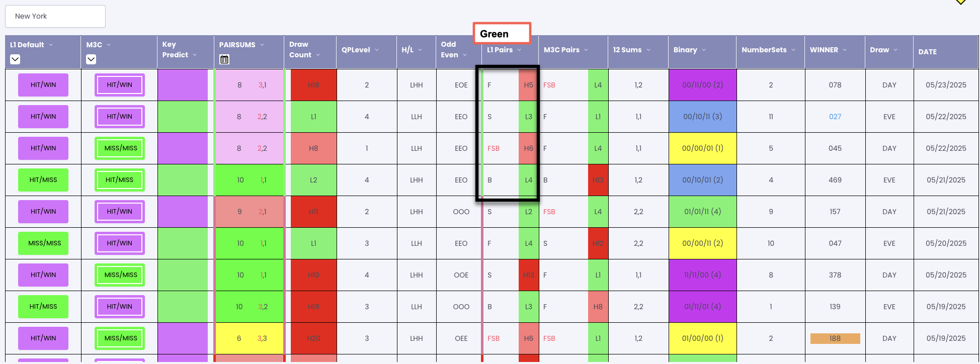The height and width of the screenshot is (364, 980).
Task: Click the highlighted winner value 188
Action: pos(835,338)
